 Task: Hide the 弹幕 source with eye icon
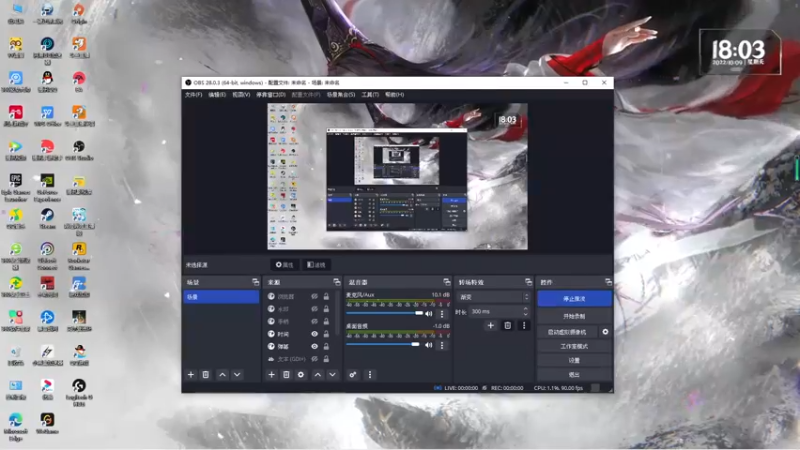tap(314, 346)
